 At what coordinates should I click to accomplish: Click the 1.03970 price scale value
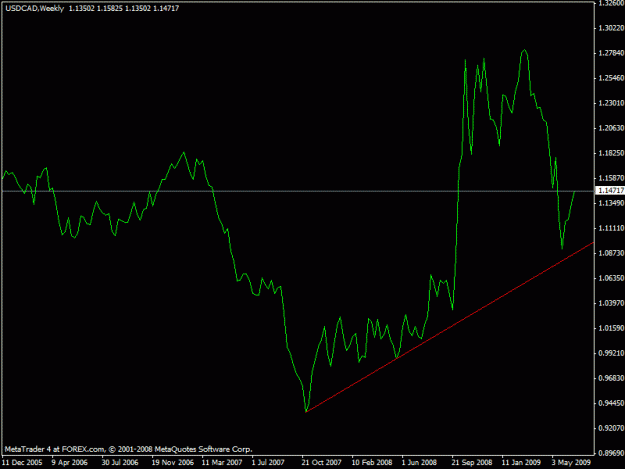pyautogui.click(x=611, y=304)
